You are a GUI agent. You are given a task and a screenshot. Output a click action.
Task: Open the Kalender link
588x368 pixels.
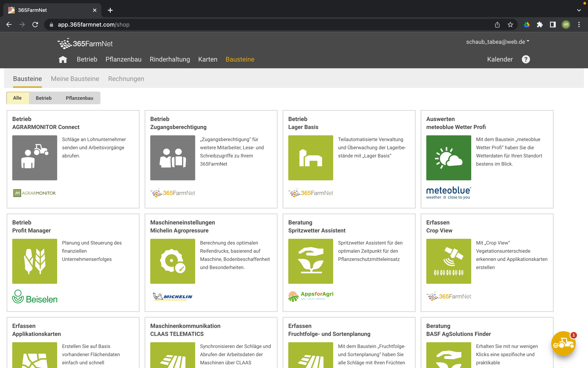(x=500, y=59)
